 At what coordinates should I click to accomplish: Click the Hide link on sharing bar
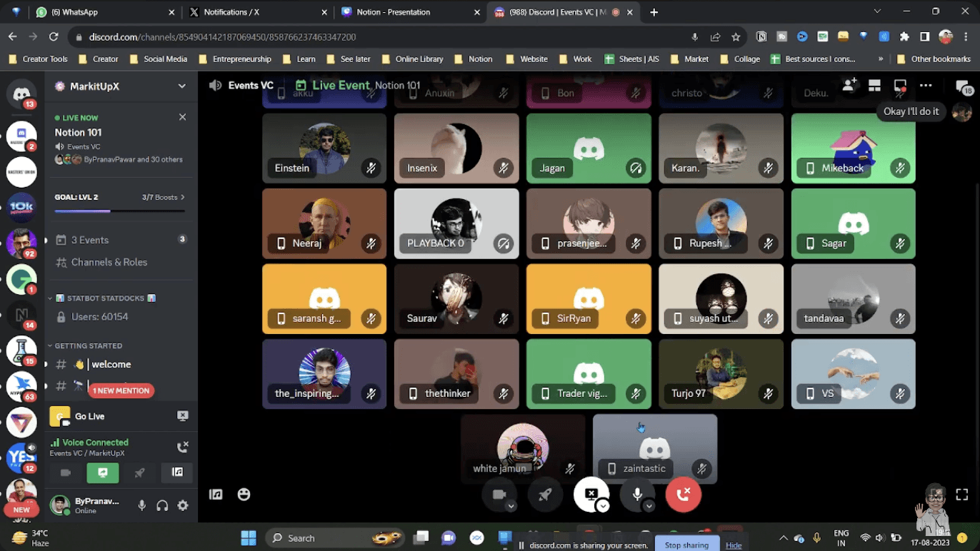pos(734,545)
